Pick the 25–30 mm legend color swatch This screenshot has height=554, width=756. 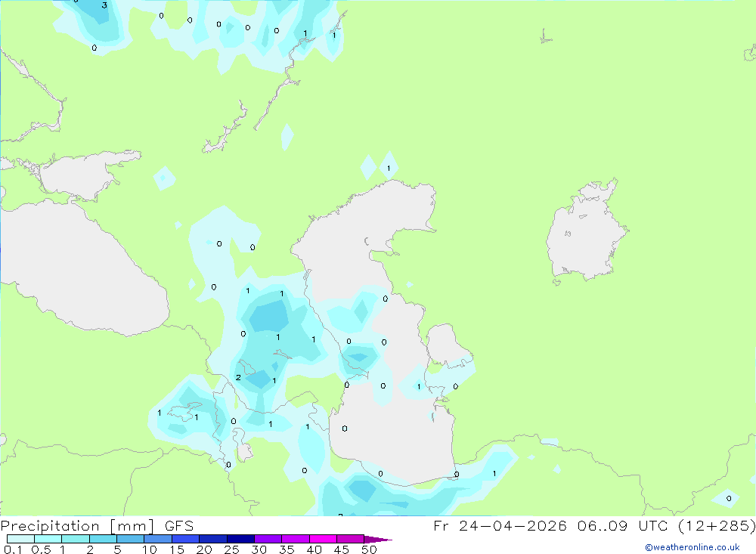pos(240,539)
